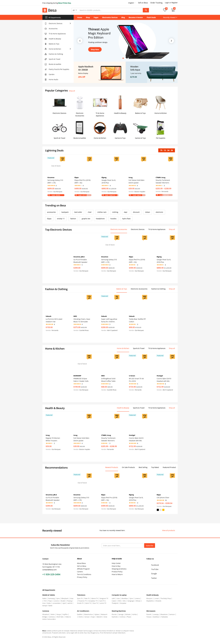
Task: Open View all products in Recently viewed
Action: click(168, 530)
